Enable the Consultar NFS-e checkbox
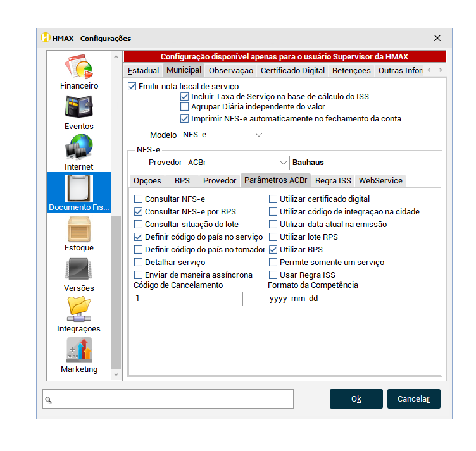Viewport: 476px width, 451px height. (139, 199)
